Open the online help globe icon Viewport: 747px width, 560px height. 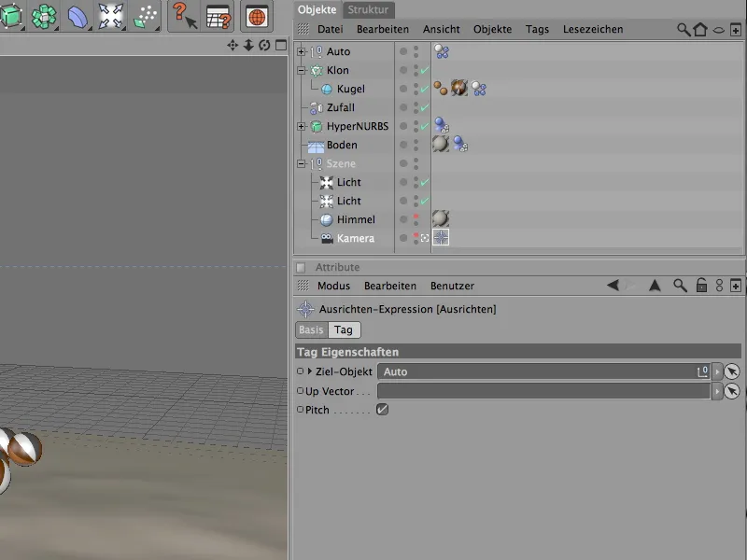click(x=257, y=16)
